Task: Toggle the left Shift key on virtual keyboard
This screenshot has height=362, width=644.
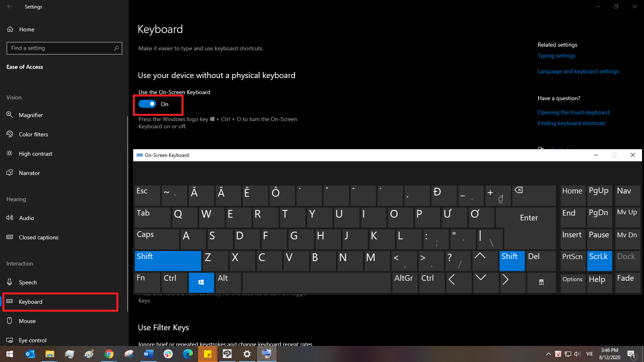Action: (x=168, y=261)
